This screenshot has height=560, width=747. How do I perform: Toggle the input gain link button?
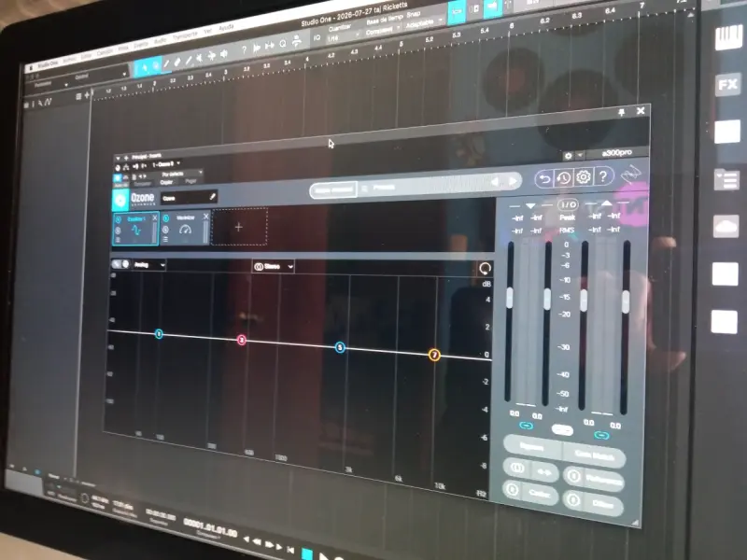526,426
